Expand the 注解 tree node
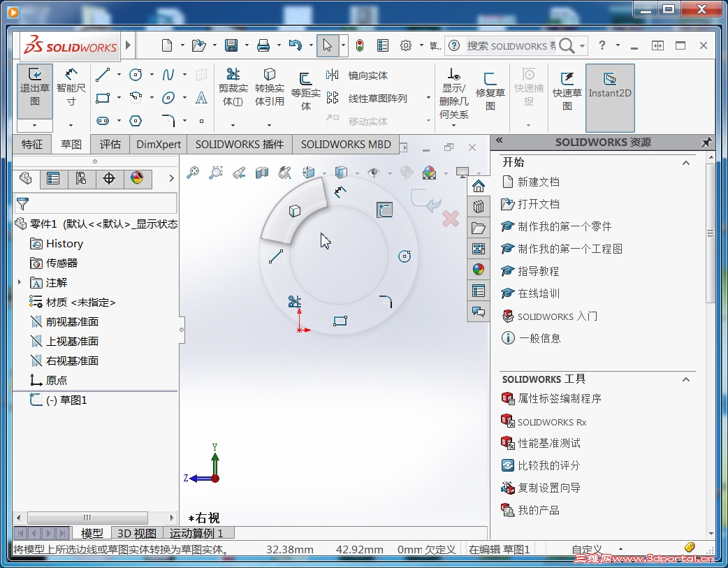Image resolution: width=728 pixels, height=568 pixels. 20,282
